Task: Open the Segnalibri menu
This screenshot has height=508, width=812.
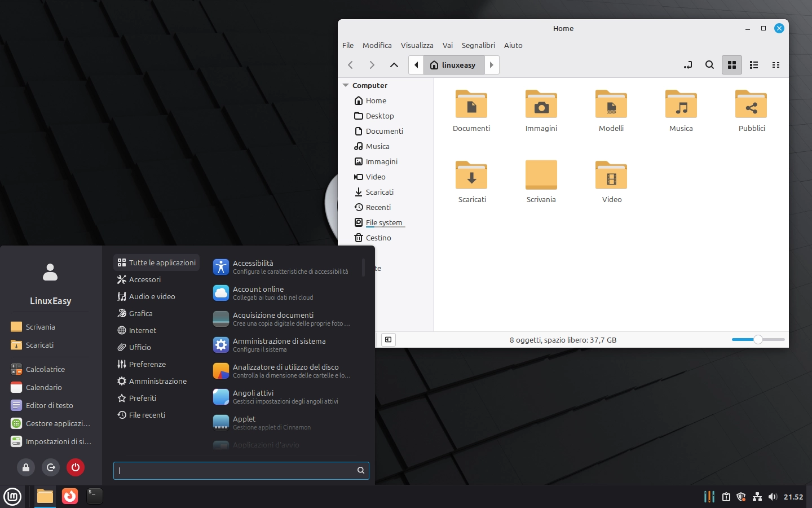Action: pyautogui.click(x=478, y=45)
